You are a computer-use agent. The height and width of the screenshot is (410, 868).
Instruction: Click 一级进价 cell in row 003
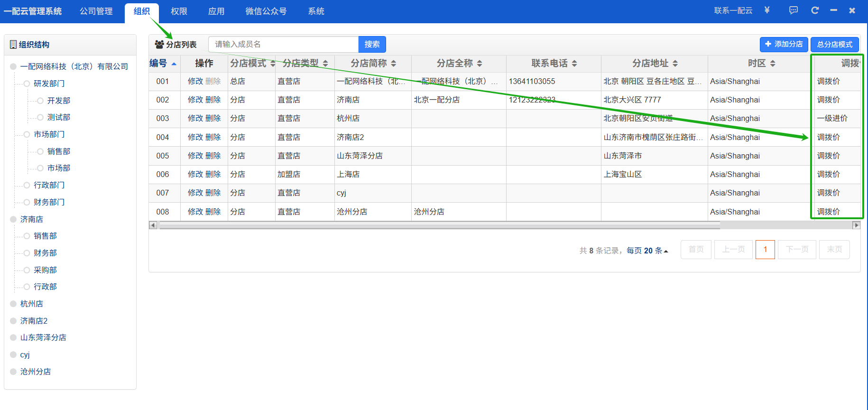tap(832, 118)
